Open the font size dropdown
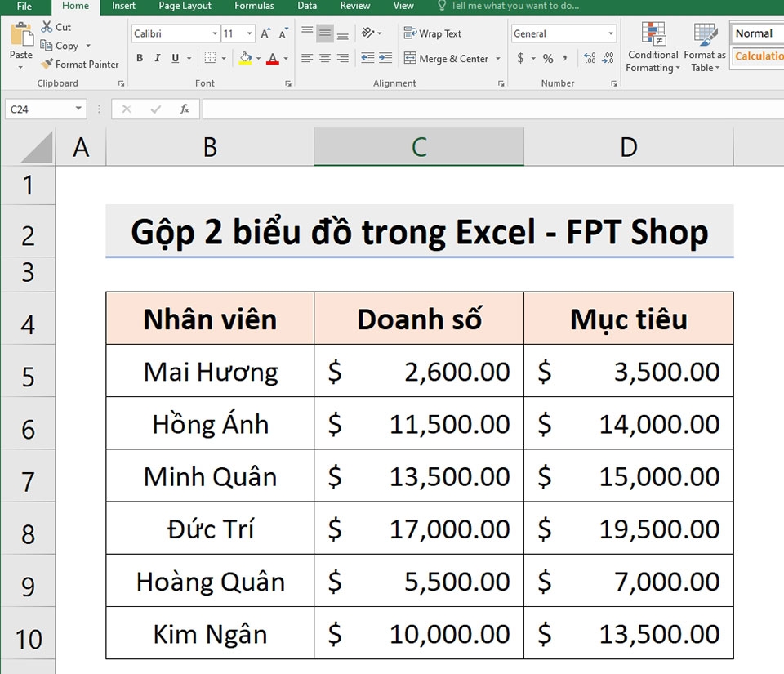Image resolution: width=784 pixels, height=674 pixels. click(249, 33)
